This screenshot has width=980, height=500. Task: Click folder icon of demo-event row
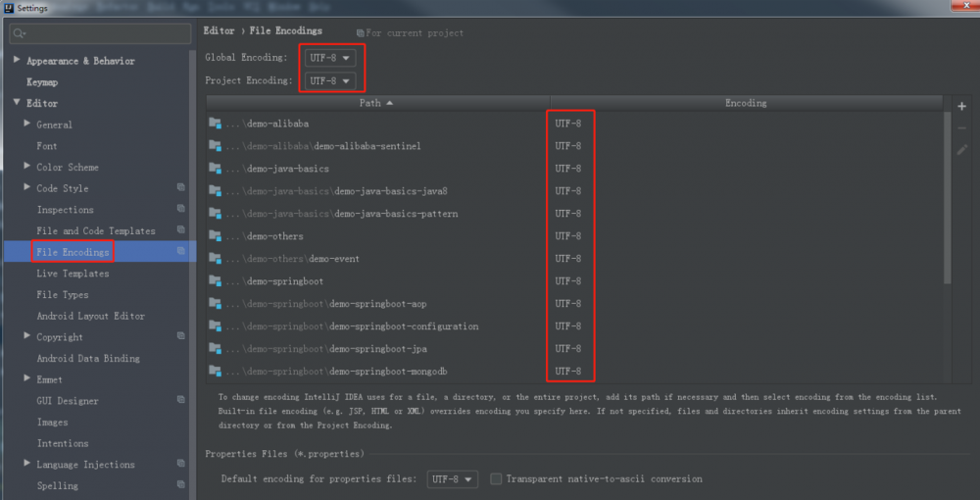[215, 258]
